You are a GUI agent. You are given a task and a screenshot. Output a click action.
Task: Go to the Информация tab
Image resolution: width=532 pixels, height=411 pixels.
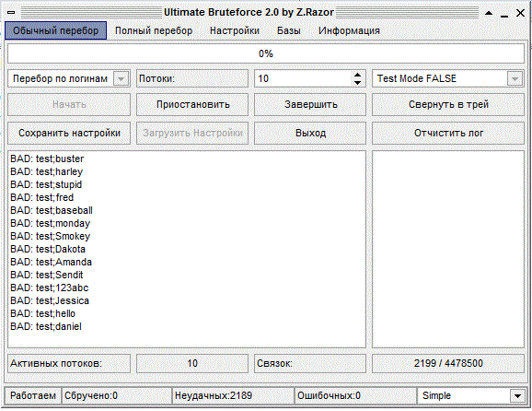pyautogui.click(x=349, y=30)
